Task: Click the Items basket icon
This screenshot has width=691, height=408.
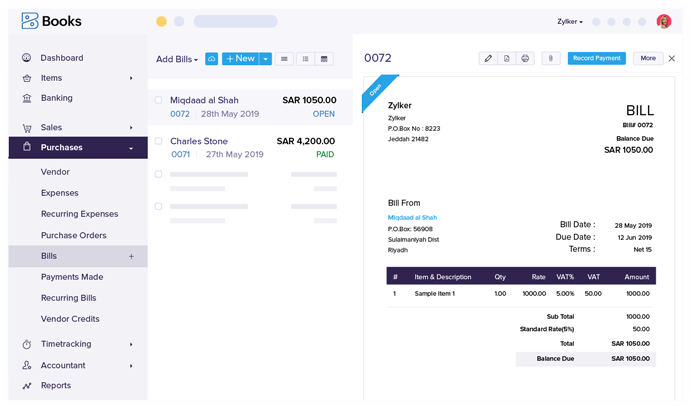Action: [x=27, y=78]
